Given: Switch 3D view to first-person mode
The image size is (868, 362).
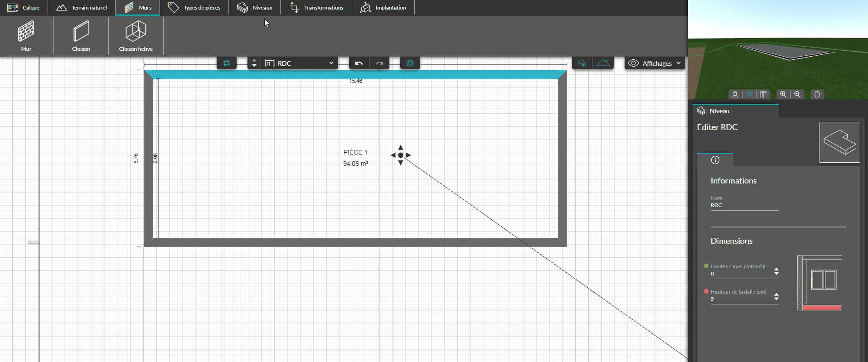Looking at the screenshot, I should (x=735, y=94).
